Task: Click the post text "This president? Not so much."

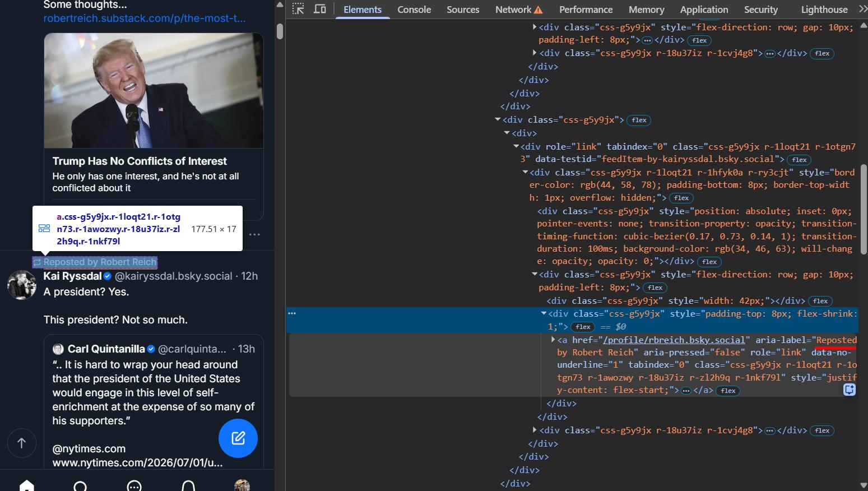Action: click(x=115, y=320)
